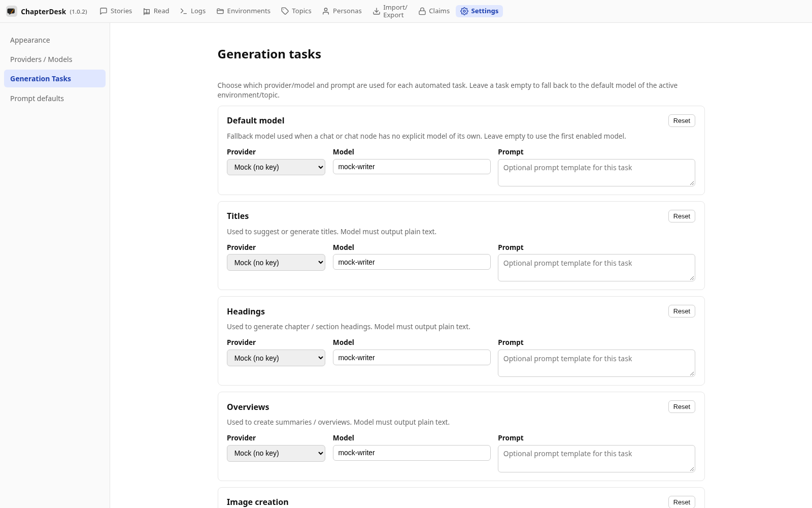Viewport: 812px width, 508px height.
Task: Focus the Headings Model field
Action: point(412,358)
